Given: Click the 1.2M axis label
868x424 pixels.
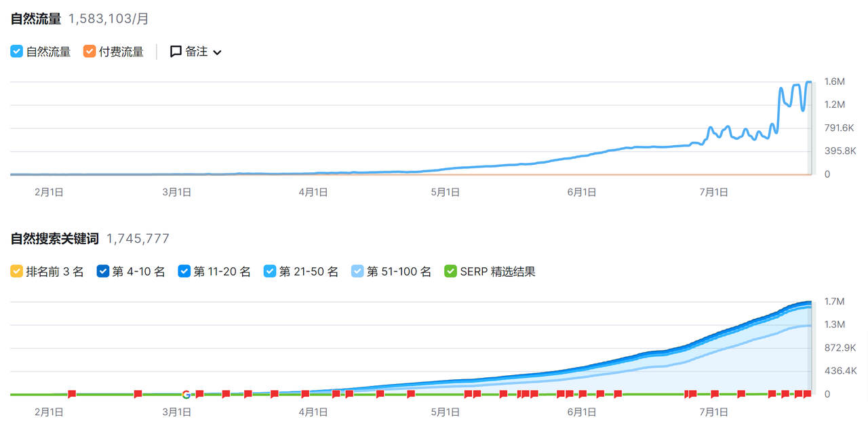Looking at the screenshot, I should click(834, 104).
